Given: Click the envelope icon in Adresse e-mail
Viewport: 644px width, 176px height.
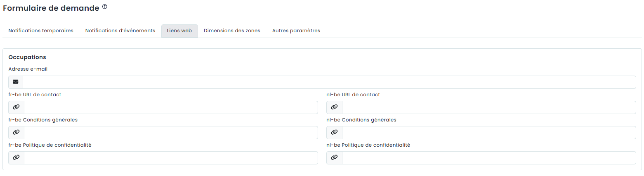Looking at the screenshot, I should click(16, 82).
